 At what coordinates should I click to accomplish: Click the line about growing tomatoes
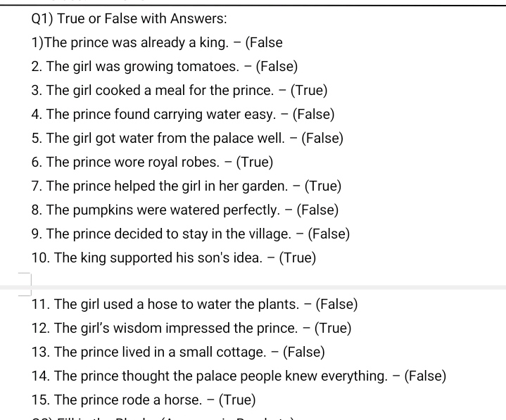[x=164, y=67]
